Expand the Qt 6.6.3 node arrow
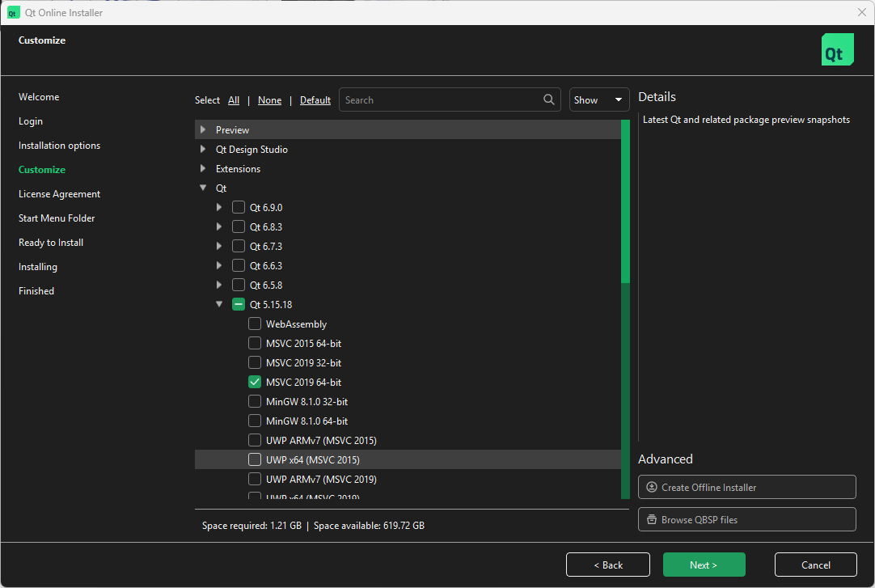 coord(219,265)
